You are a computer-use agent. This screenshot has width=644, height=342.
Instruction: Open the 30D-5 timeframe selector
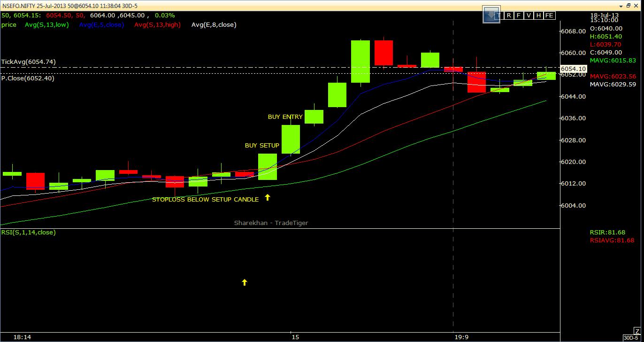click(632, 338)
